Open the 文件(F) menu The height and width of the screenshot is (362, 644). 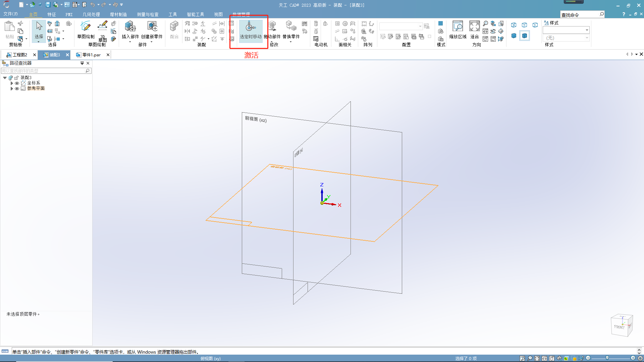pyautogui.click(x=10, y=14)
